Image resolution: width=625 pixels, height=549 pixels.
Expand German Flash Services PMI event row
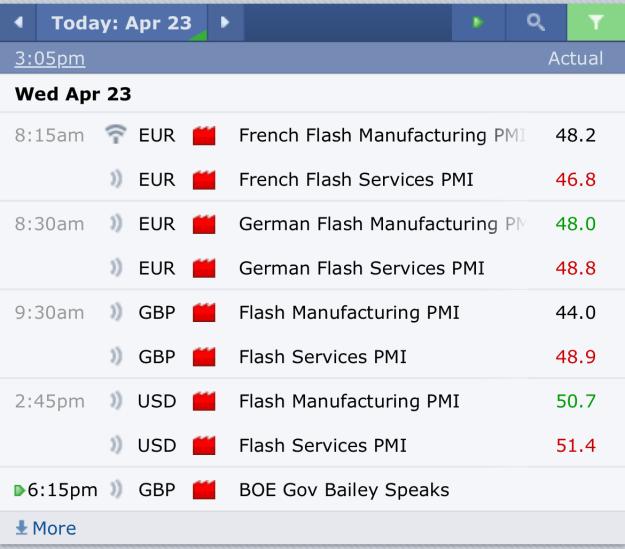[x=312, y=268]
